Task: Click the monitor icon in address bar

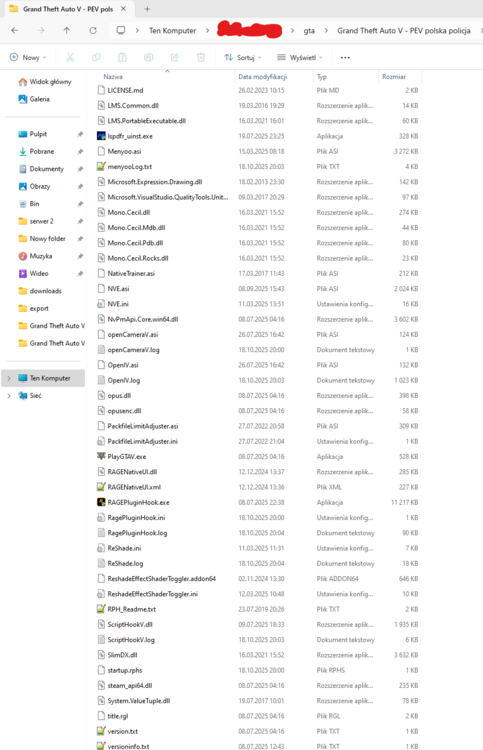Action: coord(121,31)
